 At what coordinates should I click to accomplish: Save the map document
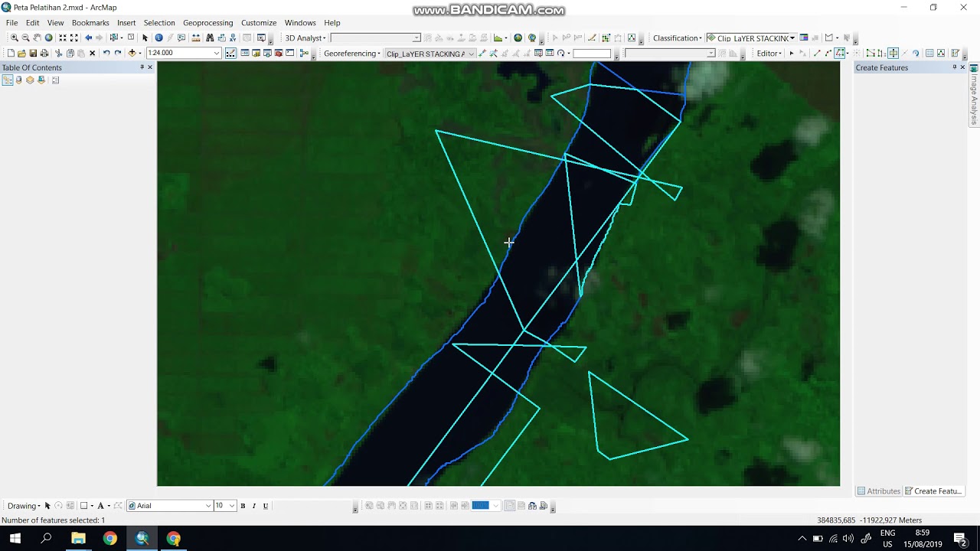(33, 53)
